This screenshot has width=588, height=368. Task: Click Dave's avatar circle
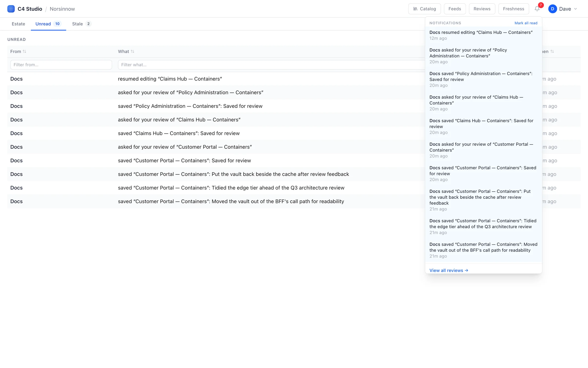552,9
